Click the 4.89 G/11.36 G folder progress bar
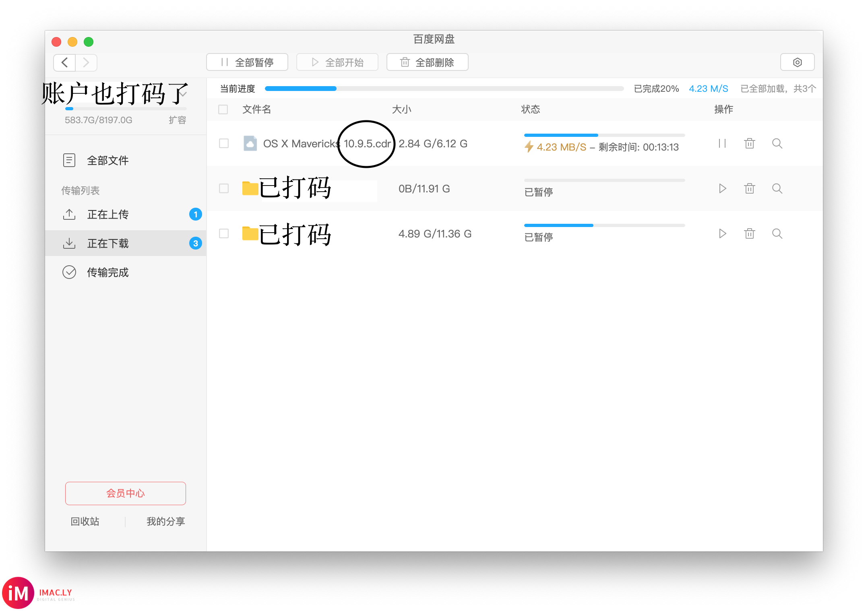 [604, 225]
